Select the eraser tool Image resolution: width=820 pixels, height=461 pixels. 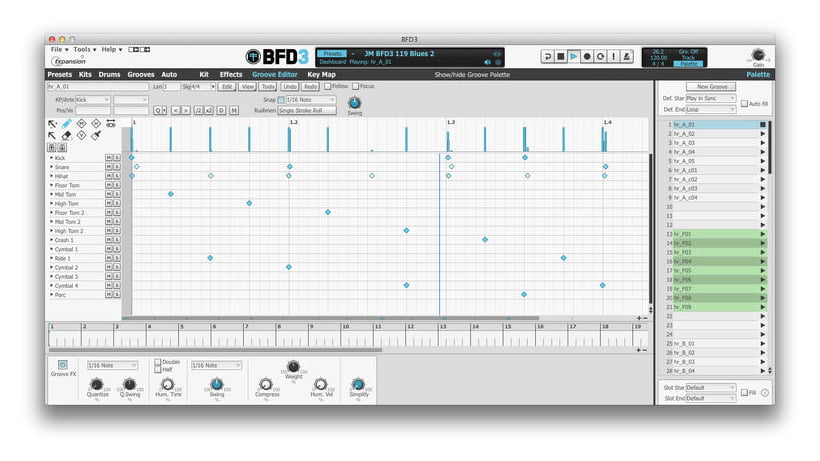66,136
